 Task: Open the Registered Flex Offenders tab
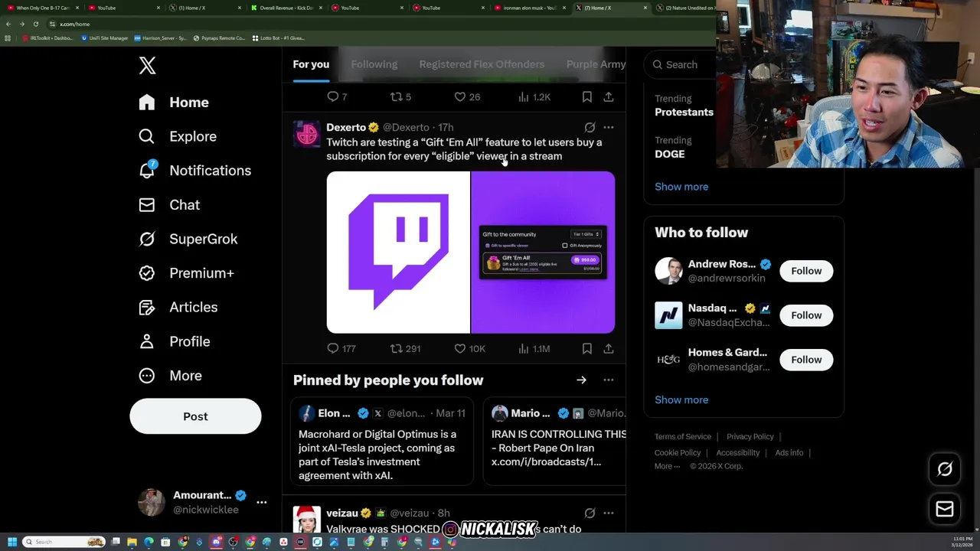click(x=482, y=64)
